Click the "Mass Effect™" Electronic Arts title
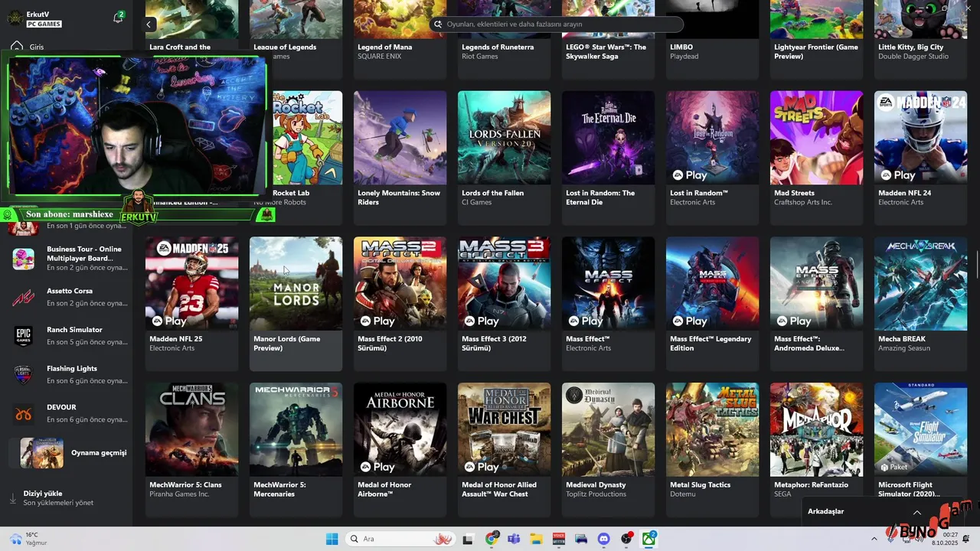Image resolution: width=980 pixels, height=551 pixels. point(588,339)
